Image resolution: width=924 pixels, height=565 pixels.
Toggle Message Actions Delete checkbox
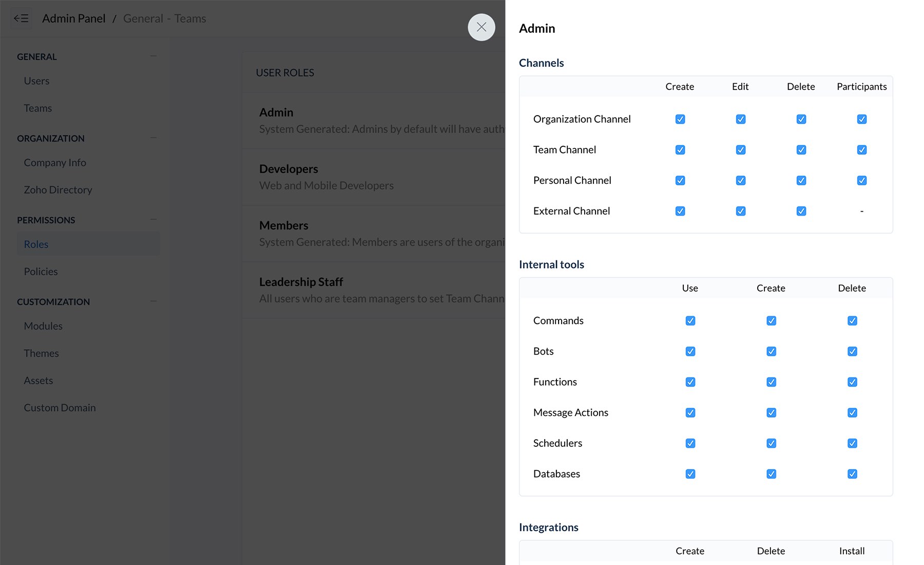click(852, 412)
